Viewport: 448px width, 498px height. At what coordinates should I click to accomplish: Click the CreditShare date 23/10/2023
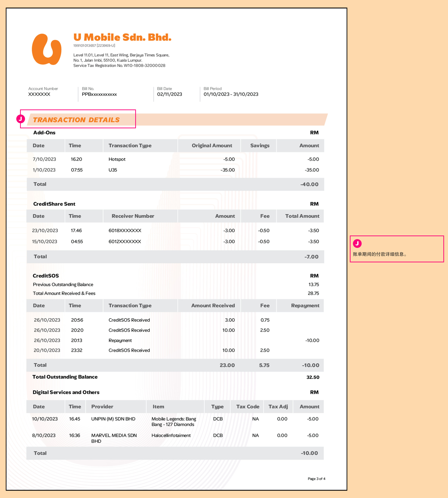click(45, 231)
